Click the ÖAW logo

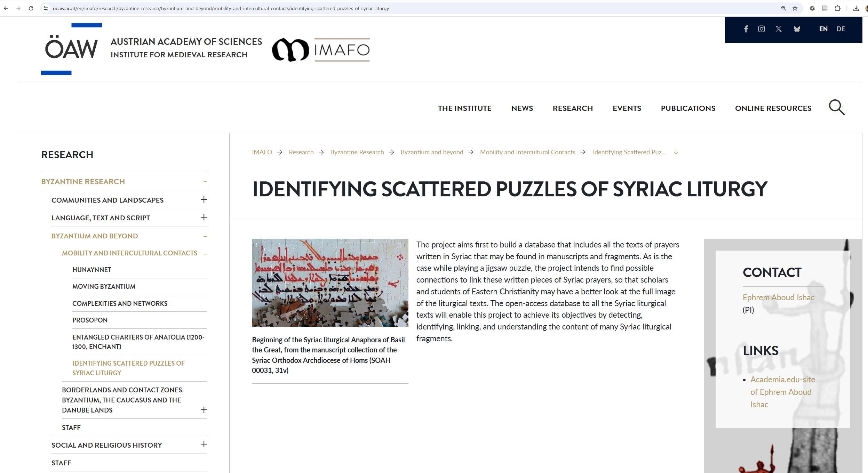71,49
